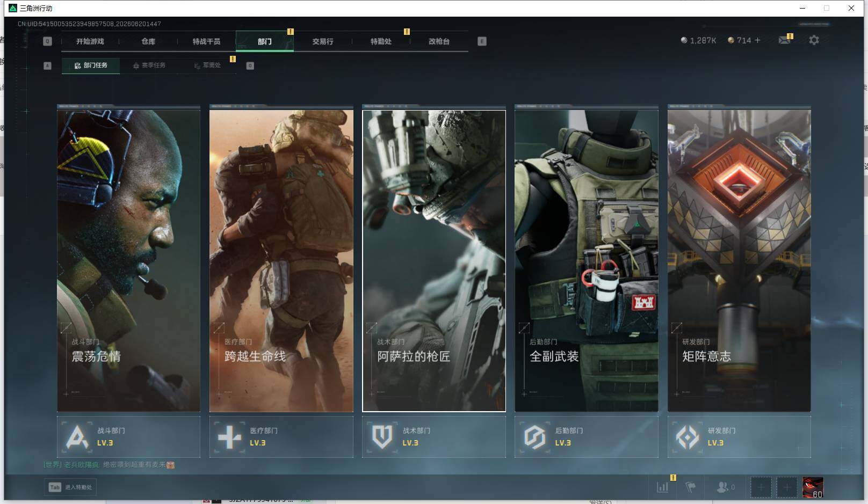
Task: Open the mail envelope icon
Action: click(x=784, y=40)
